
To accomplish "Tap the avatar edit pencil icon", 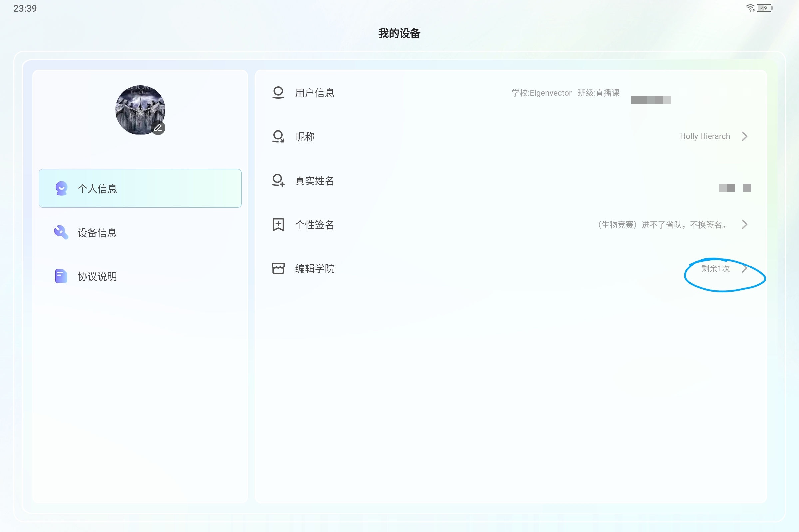I will [x=158, y=128].
